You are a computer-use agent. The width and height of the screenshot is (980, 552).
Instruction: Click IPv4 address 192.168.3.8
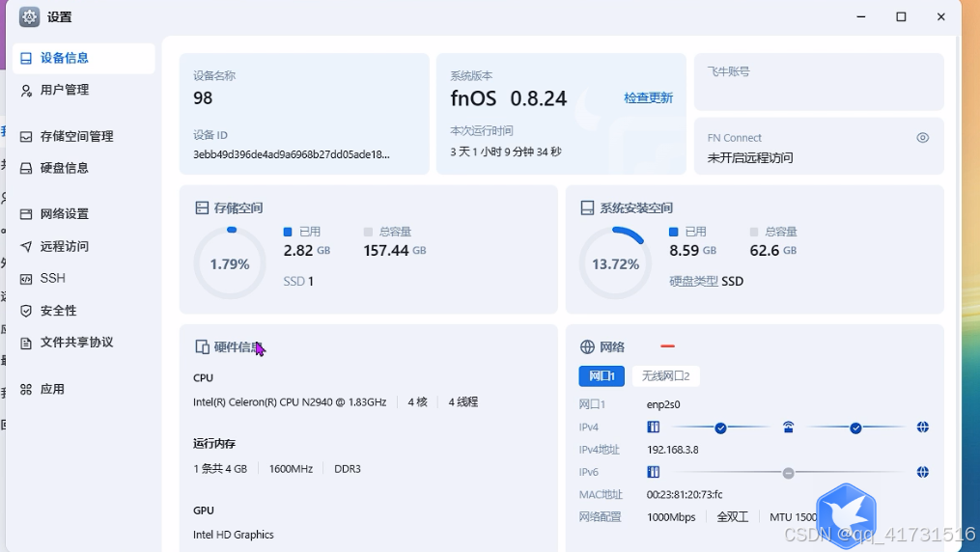(x=673, y=450)
